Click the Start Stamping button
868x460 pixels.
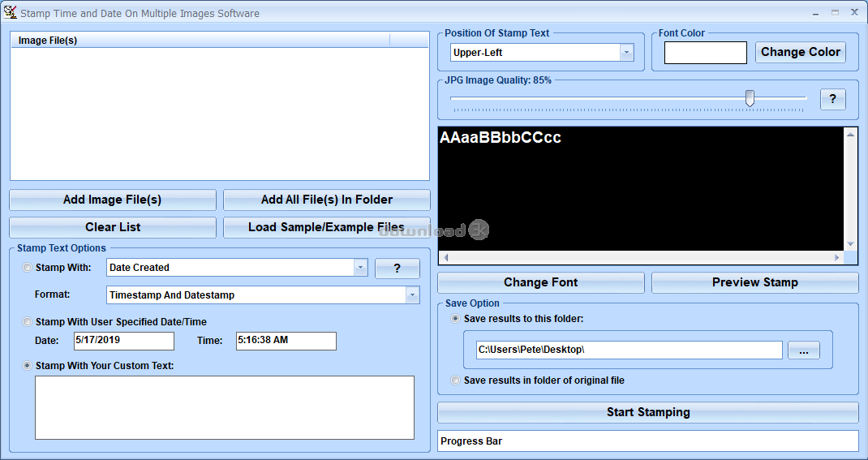(x=647, y=412)
